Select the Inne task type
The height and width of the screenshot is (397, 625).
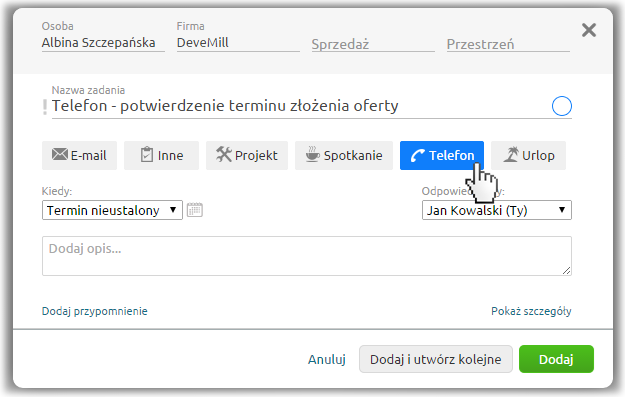(x=161, y=155)
